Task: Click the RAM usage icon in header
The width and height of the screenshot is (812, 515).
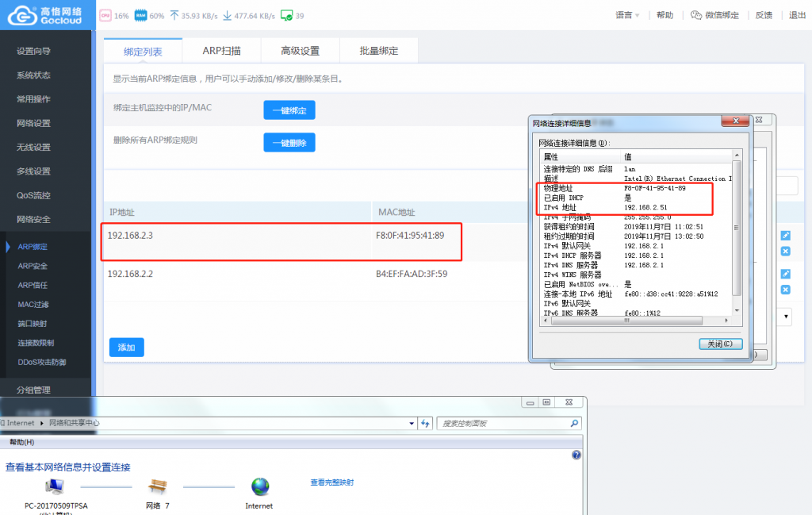Action: pos(140,16)
